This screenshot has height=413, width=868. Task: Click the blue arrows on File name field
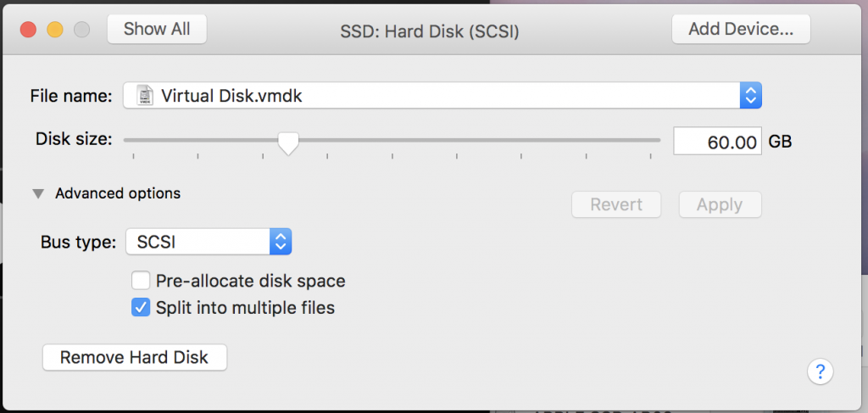pyautogui.click(x=751, y=96)
